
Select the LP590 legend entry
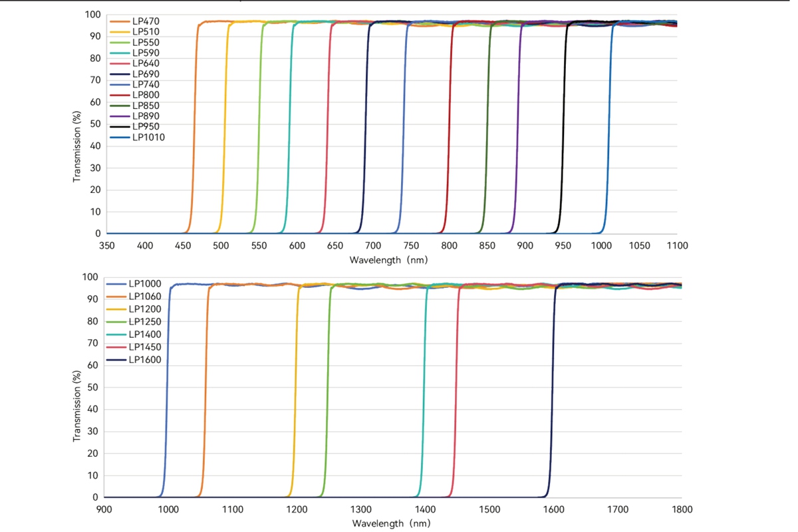pos(135,53)
